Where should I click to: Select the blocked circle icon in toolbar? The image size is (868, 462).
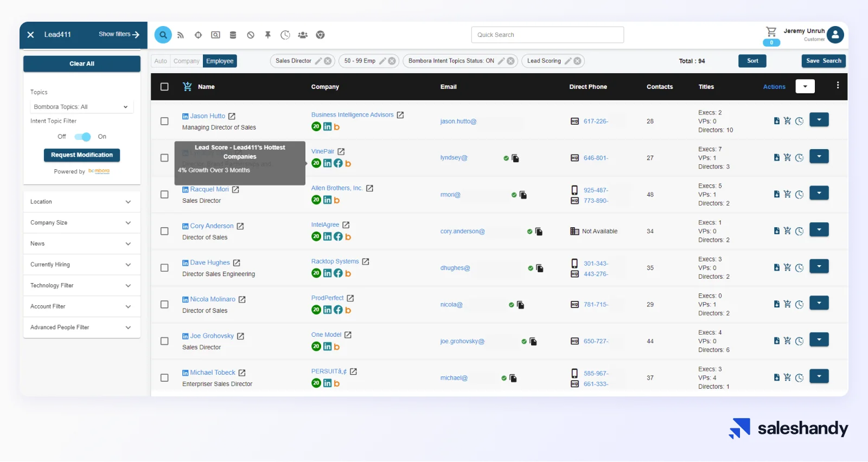point(251,35)
